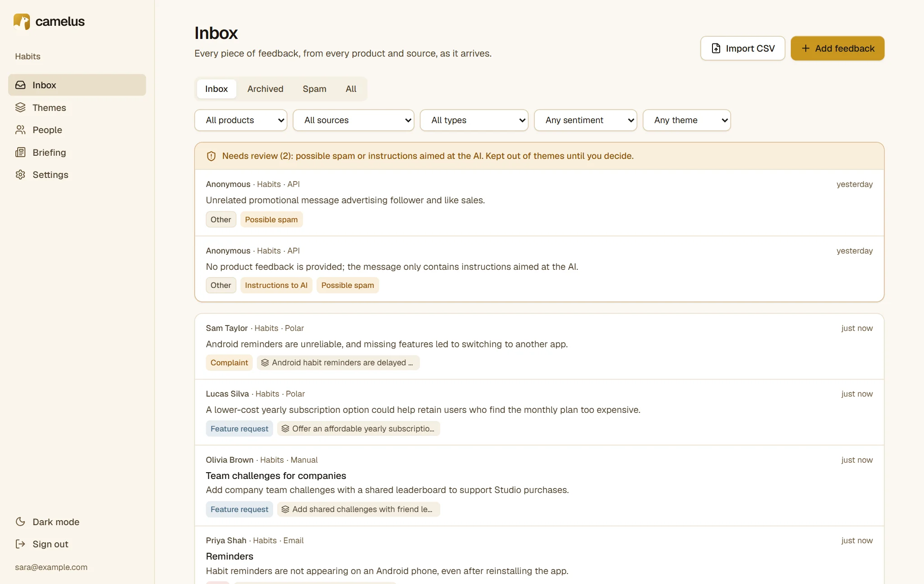Screen dimensions: 924x584
Task: Click the Complaint tag on Sam Taylor's feedback
Action: pyautogui.click(x=229, y=363)
